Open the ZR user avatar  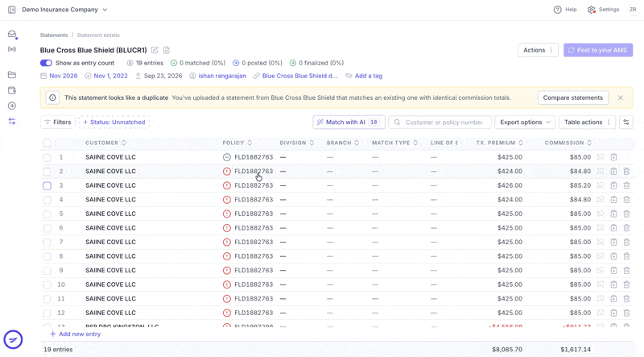click(633, 10)
